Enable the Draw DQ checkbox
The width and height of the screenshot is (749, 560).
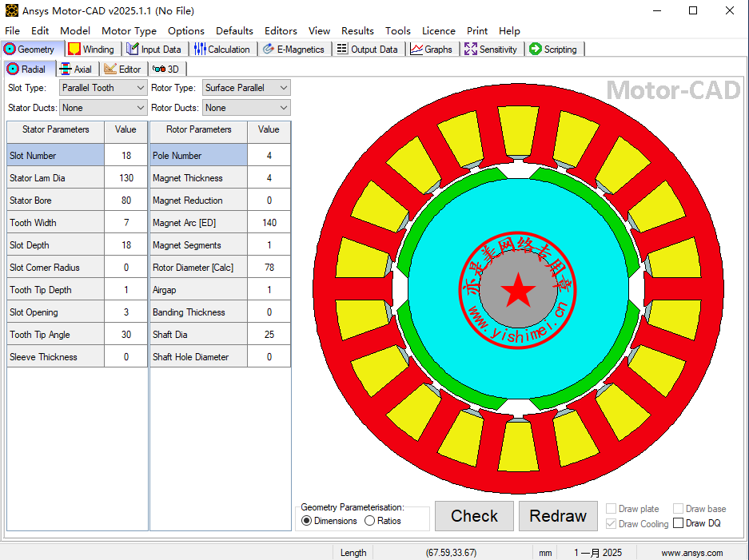tap(678, 523)
